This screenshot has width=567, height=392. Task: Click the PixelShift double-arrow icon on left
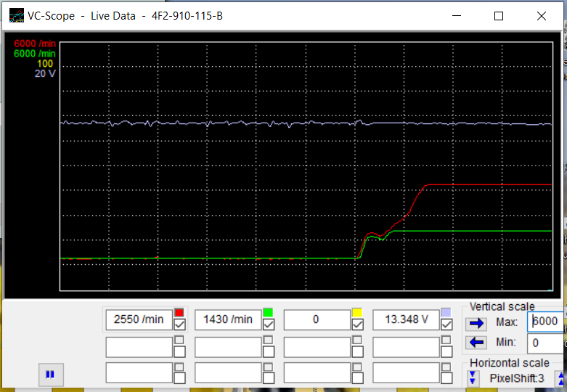(x=473, y=377)
